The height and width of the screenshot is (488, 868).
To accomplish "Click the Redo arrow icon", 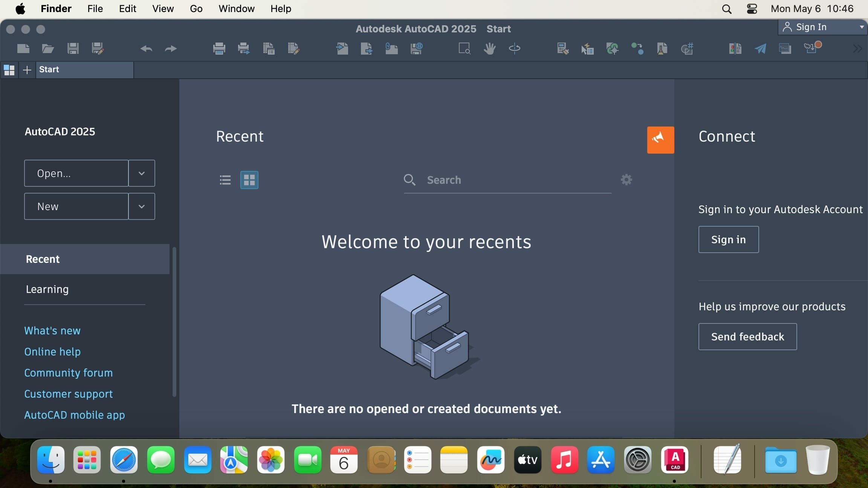I will pos(171,49).
